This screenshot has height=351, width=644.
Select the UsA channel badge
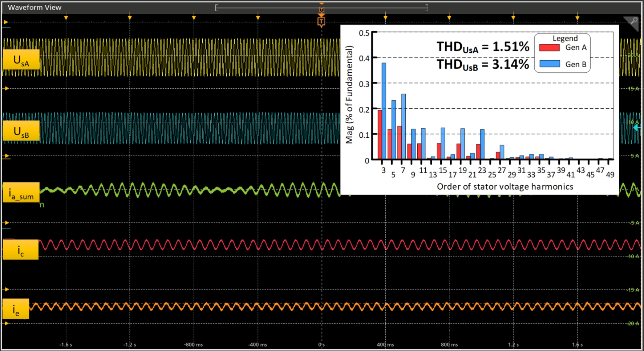pos(21,60)
